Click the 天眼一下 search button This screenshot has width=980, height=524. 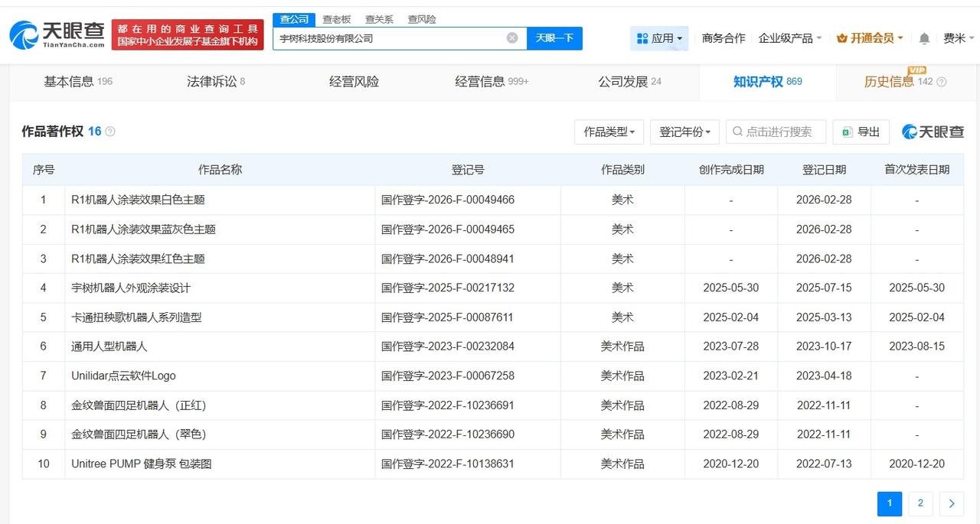click(555, 37)
